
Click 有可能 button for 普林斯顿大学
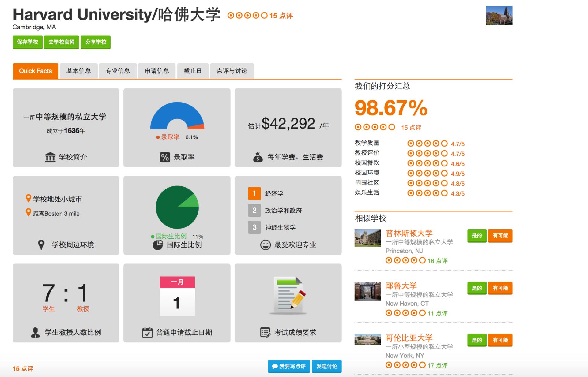(500, 236)
